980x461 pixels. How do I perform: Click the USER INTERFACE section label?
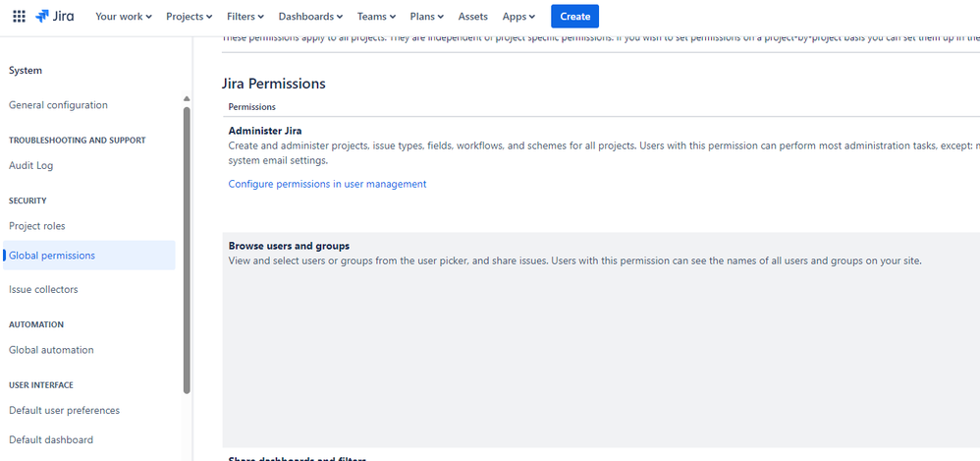41,384
